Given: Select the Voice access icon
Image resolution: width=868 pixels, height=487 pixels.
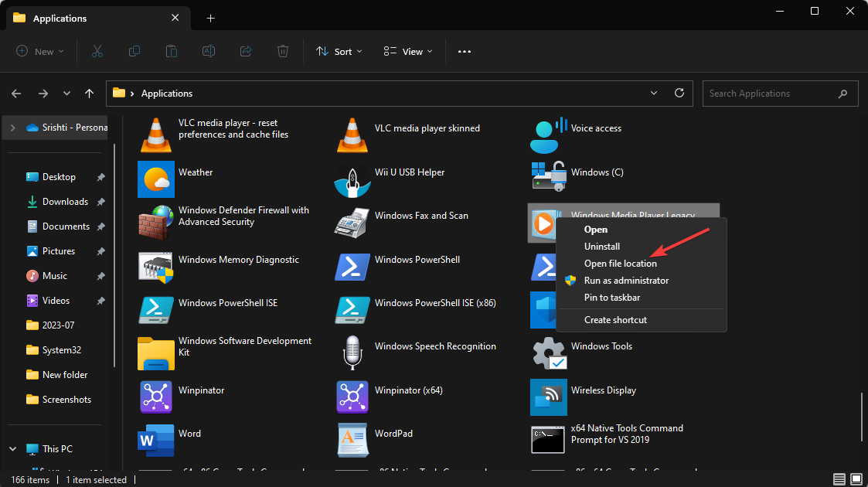Looking at the screenshot, I should coord(549,135).
